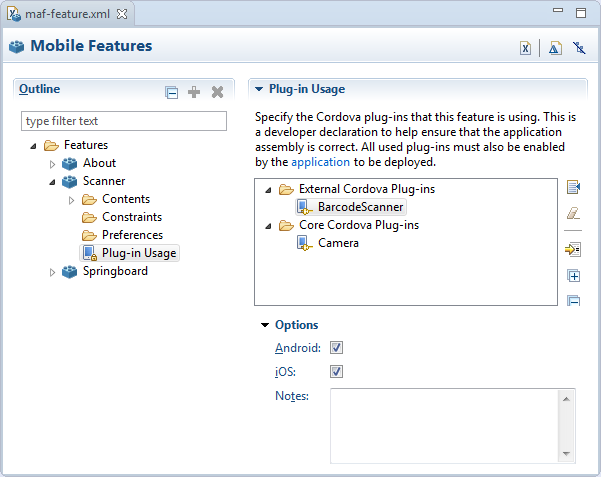This screenshot has width=601, height=477.
Task: Click the plus add icon in Outline
Action: coord(194,92)
